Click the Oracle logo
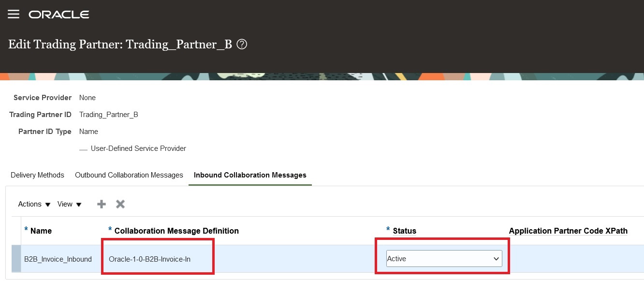Screen dimensions: 644x281 pos(59,15)
